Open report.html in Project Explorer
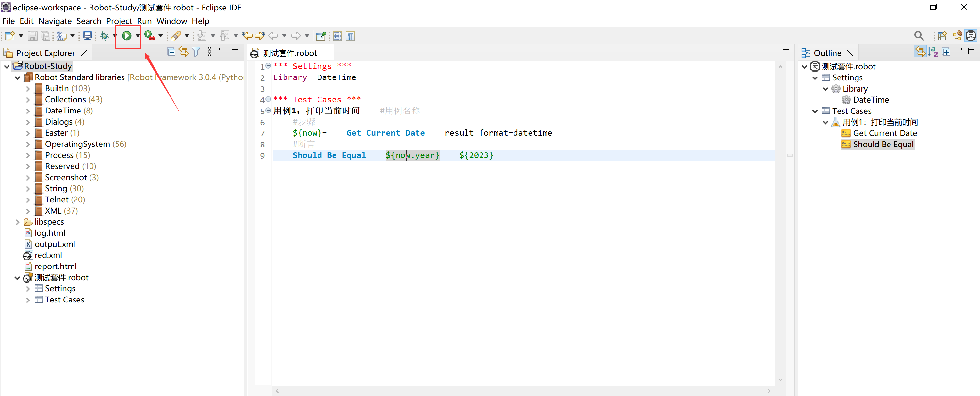Screen dimensions: 980x396 (56, 266)
